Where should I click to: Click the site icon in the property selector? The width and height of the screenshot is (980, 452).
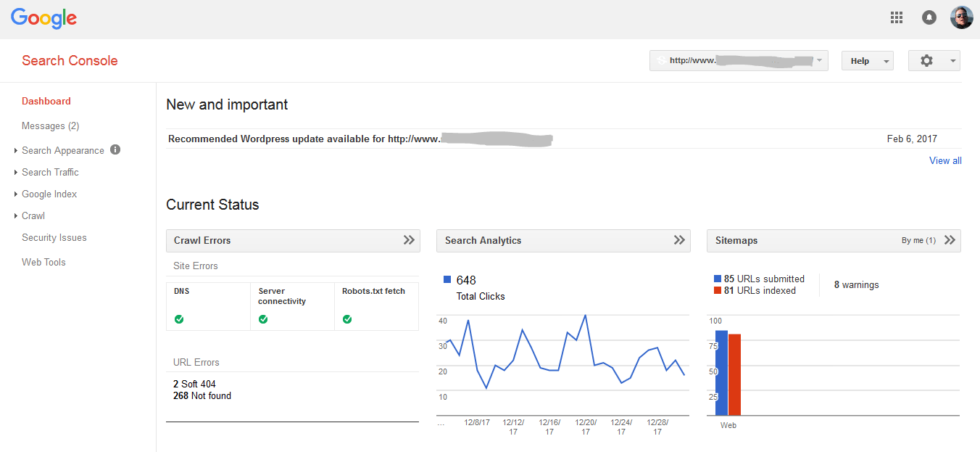660,61
